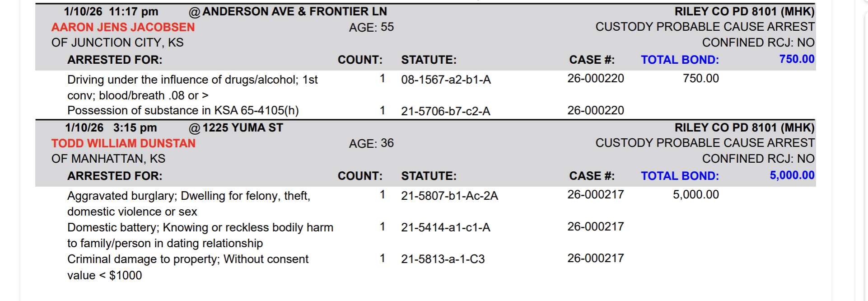This screenshot has height=301, width=868.
Task: Click the name Aaron Jens Jacobsen
Action: (x=123, y=27)
